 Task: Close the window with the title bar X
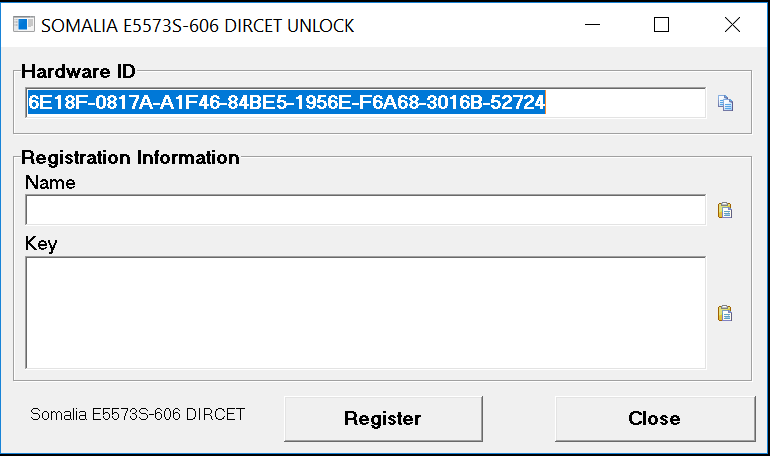coord(732,25)
